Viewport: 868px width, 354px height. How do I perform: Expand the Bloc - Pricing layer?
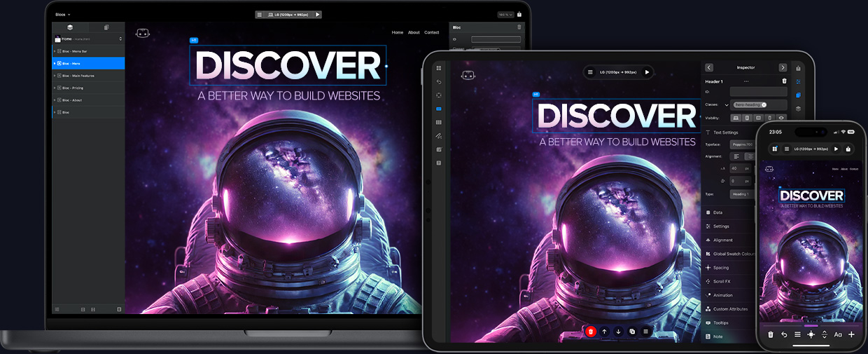[x=55, y=88]
